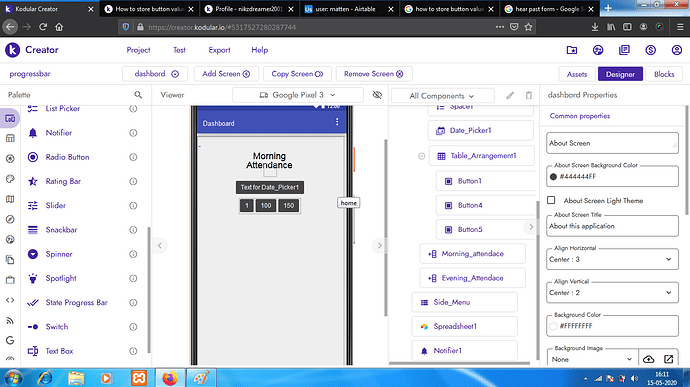Switch to the Blocks view
This screenshot has width=690, height=387.
[x=664, y=74]
